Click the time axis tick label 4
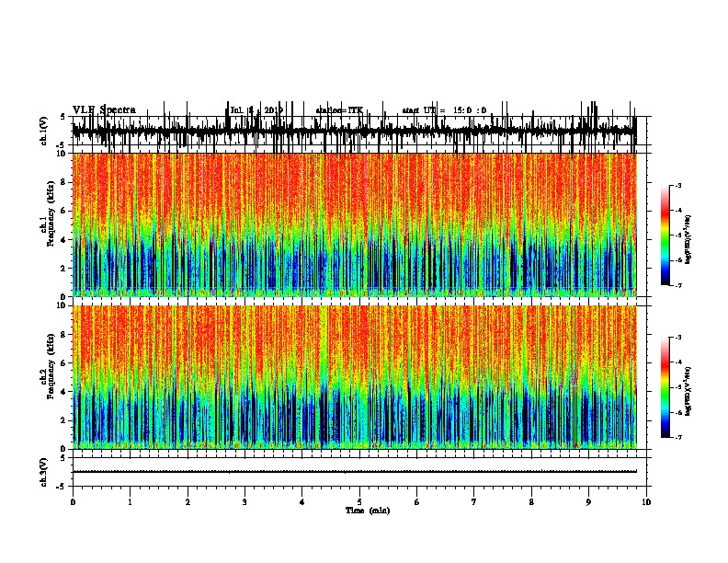 [302, 502]
